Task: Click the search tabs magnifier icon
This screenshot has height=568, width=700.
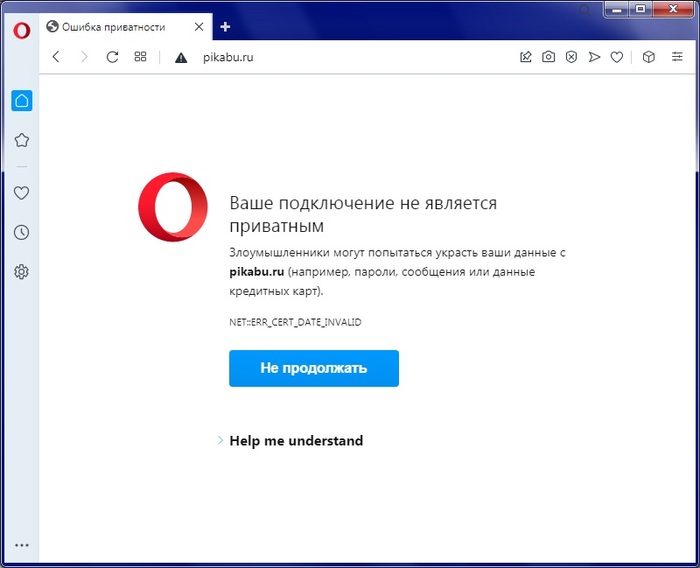Action: click(x=584, y=10)
